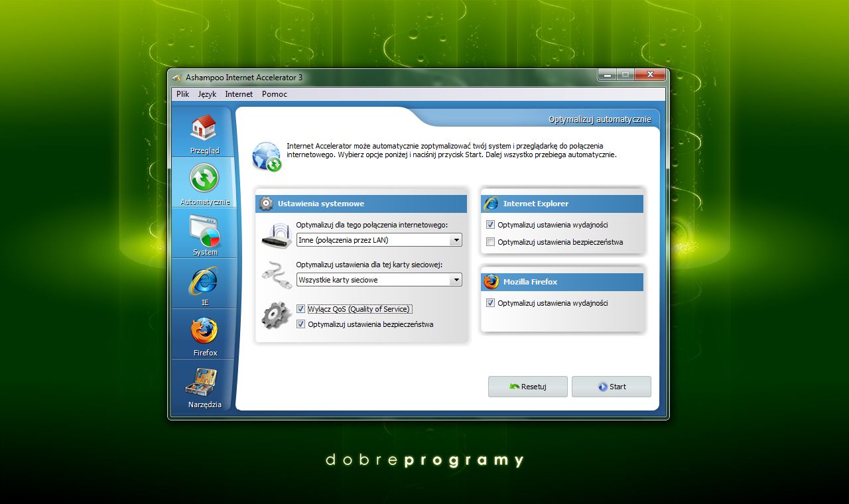Enable Internet Explorer Optymalizuj ustawienia bezpieczeństwa

(x=491, y=242)
